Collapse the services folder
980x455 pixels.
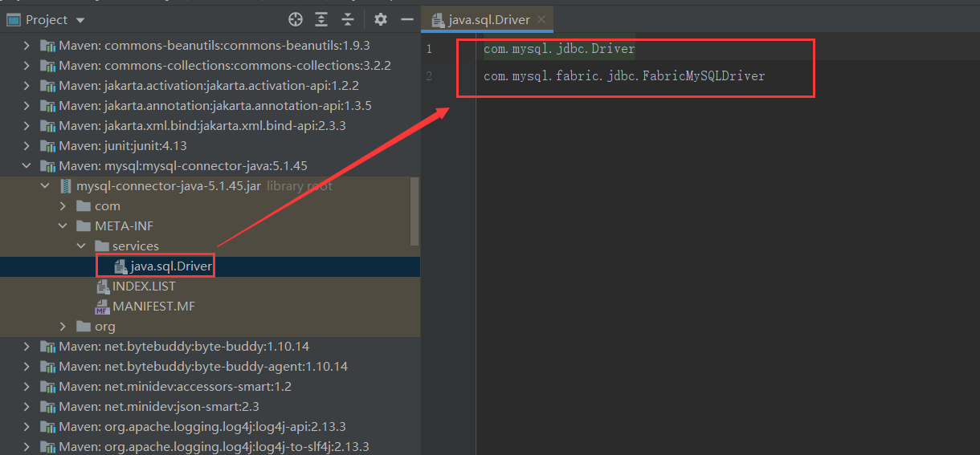tap(81, 246)
